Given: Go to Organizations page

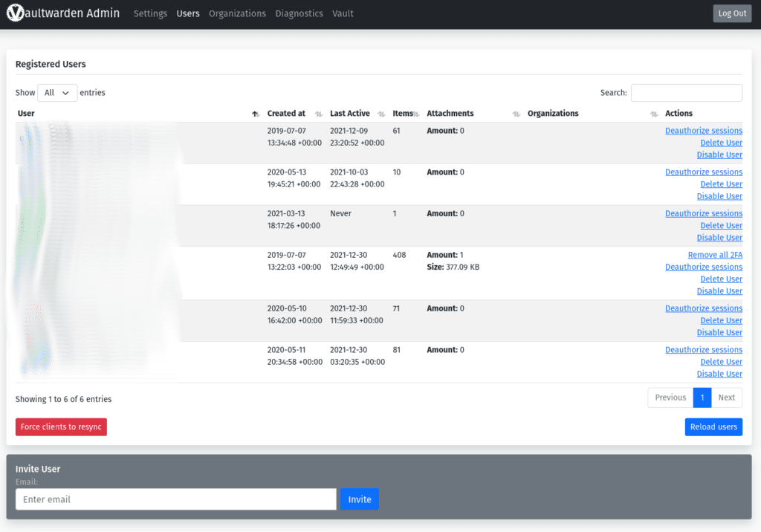Looking at the screenshot, I should tap(237, 13).
